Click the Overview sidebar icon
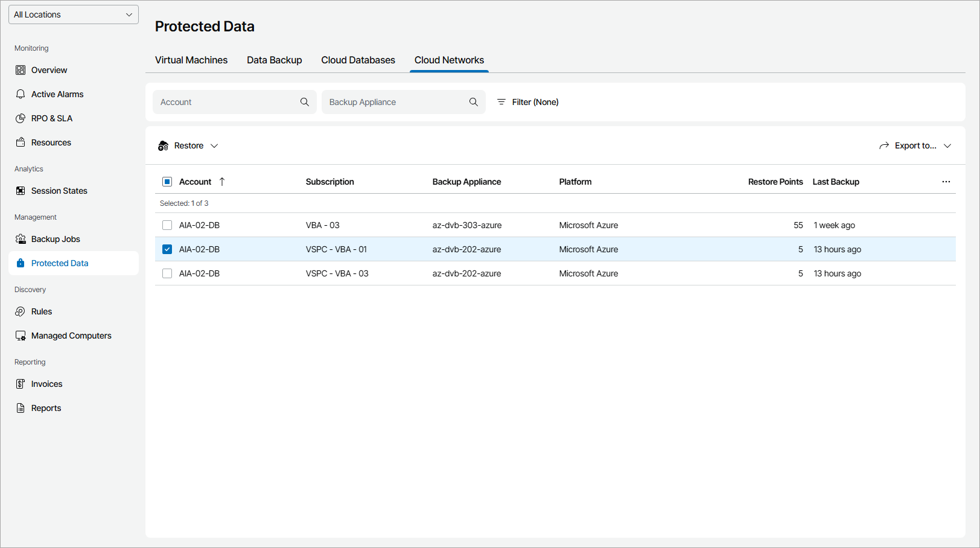The width and height of the screenshot is (980, 548). tap(21, 70)
